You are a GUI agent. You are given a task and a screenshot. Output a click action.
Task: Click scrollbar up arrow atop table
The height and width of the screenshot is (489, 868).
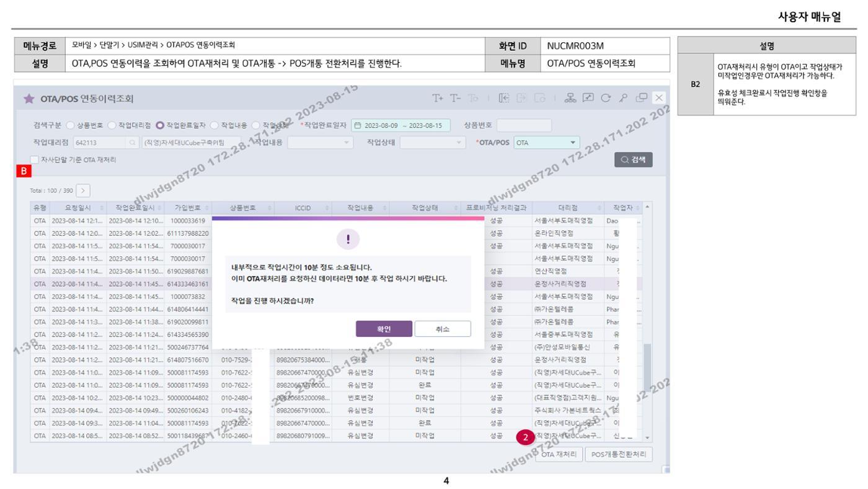tap(648, 207)
